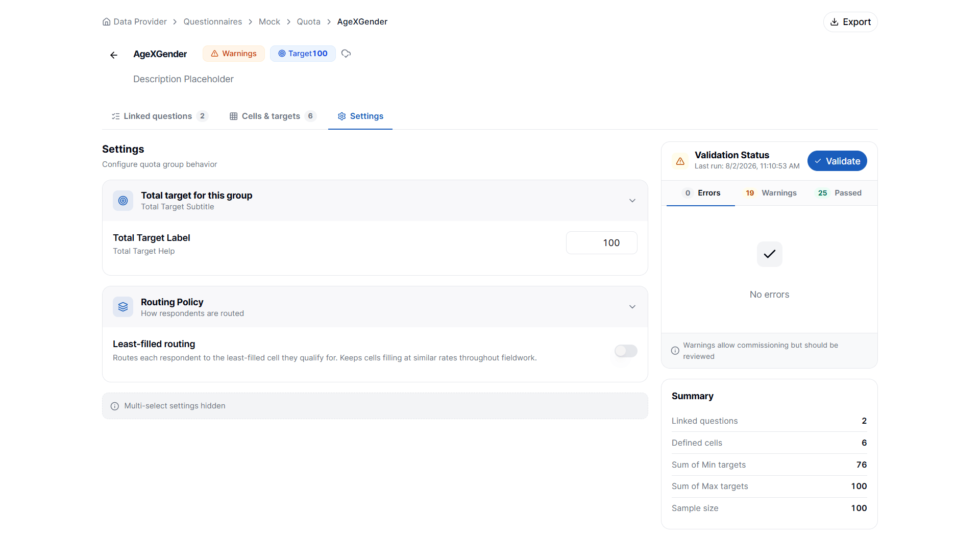980x560 pixels.
Task: Click the Validation Status warning triangle icon
Action: (680, 161)
